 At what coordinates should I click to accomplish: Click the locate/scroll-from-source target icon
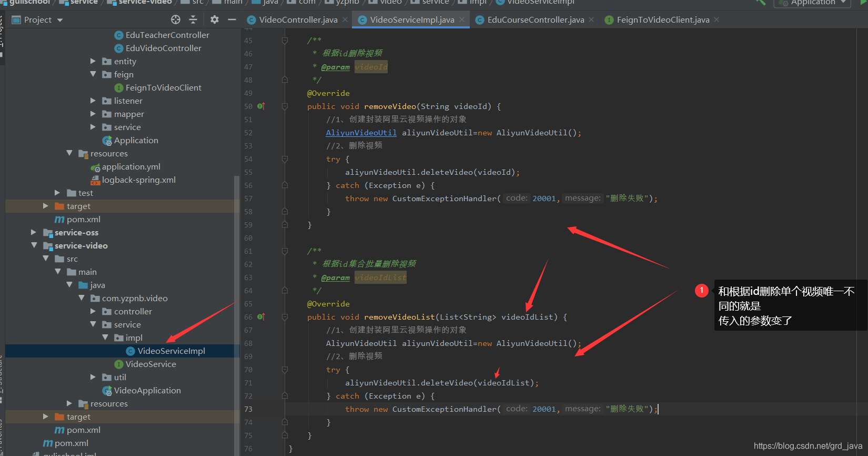(176, 19)
